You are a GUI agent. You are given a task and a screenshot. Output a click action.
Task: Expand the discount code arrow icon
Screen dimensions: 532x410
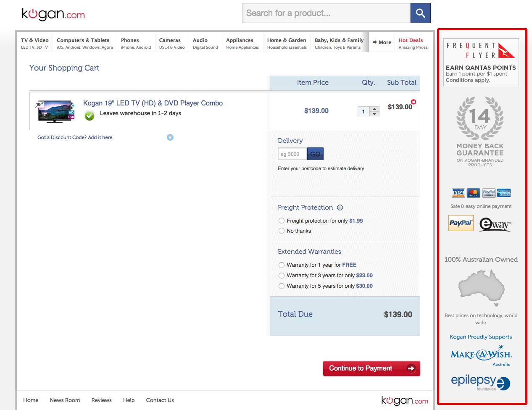170,137
